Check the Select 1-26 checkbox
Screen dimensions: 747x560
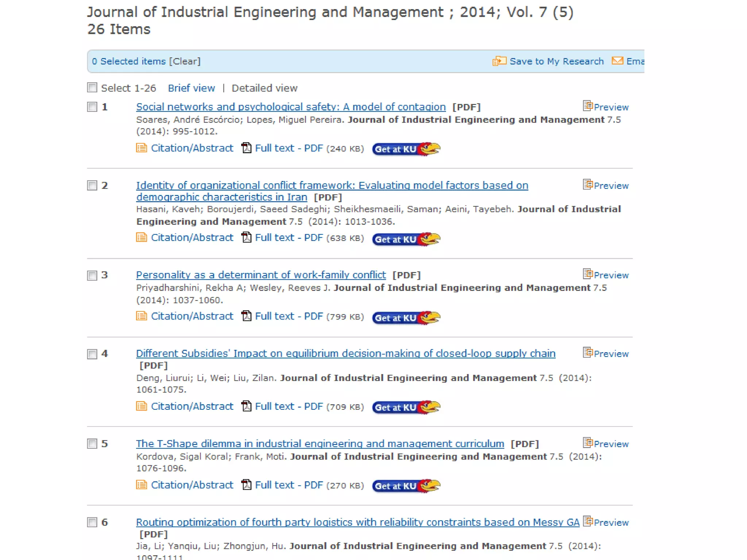[x=92, y=87]
